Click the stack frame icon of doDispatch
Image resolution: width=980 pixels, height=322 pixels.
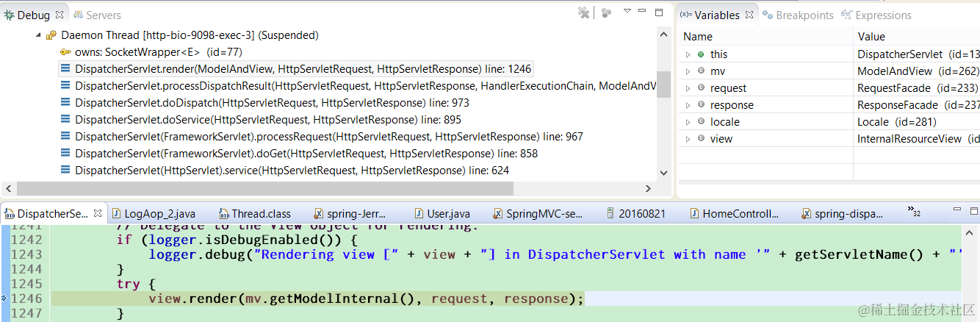coord(65,103)
